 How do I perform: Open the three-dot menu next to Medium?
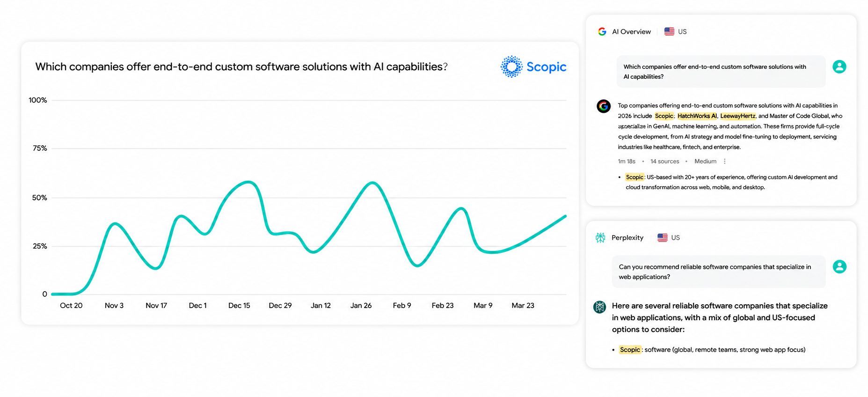[725, 161]
